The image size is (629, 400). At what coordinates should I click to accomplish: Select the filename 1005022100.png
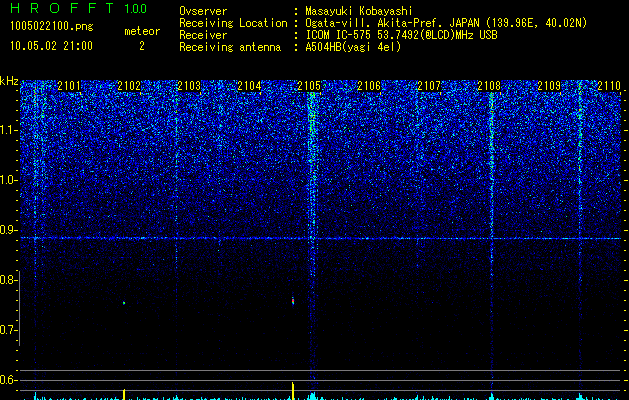[x=52, y=26]
